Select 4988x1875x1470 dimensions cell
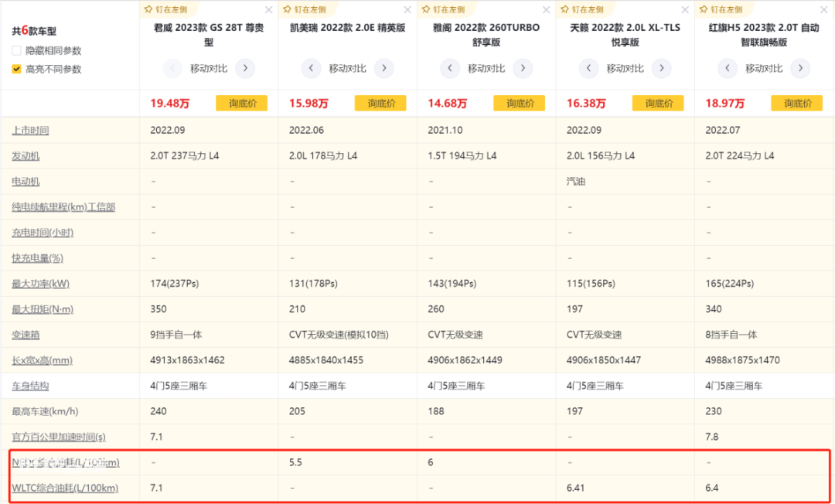The height and width of the screenshot is (504, 835). pos(742,360)
